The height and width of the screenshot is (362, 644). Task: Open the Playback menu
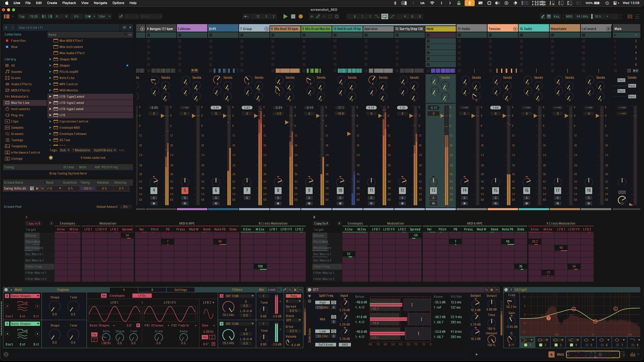point(69,3)
